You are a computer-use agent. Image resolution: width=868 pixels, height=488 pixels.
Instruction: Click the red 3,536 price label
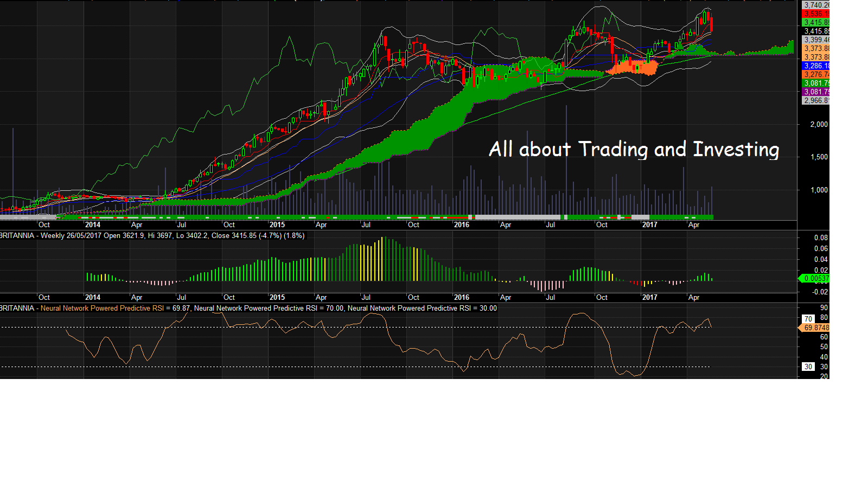pyautogui.click(x=816, y=14)
